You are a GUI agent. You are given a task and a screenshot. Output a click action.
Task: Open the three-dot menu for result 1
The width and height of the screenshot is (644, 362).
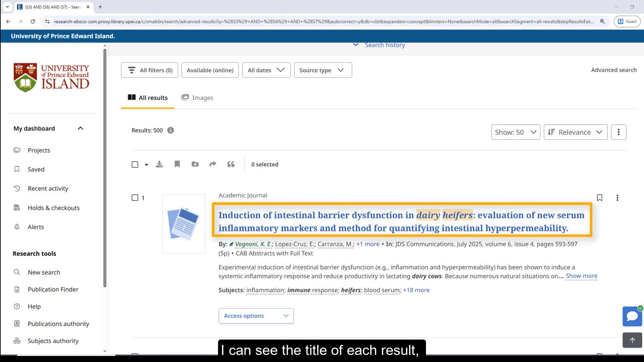(x=617, y=198)
